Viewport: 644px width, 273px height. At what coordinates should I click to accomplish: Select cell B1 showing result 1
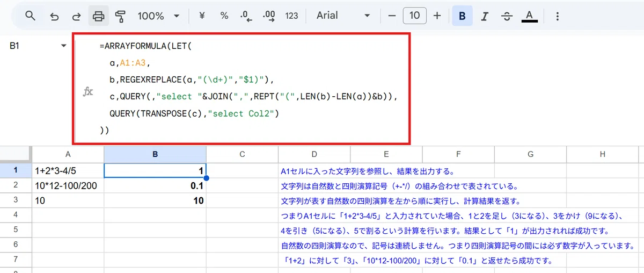pos(155,170)
